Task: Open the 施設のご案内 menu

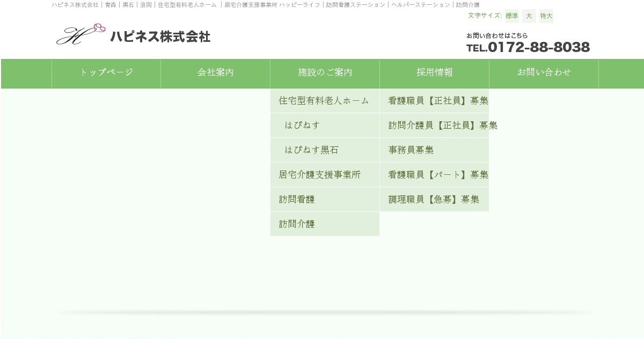Action: 325,73
